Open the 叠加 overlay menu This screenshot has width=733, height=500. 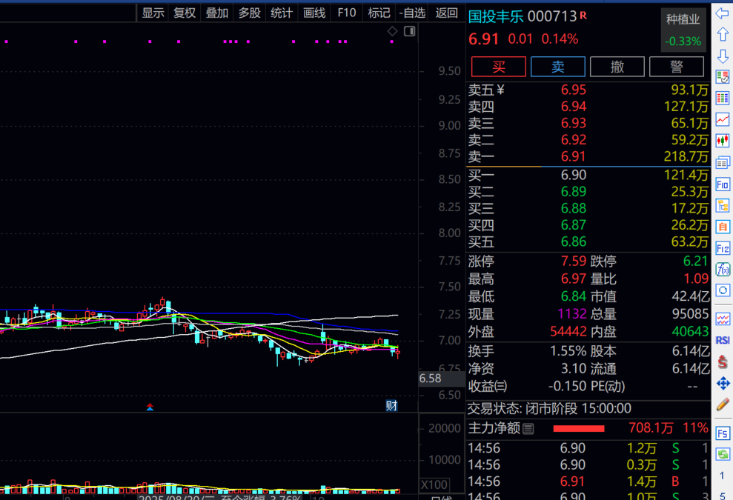coord(217,13)
